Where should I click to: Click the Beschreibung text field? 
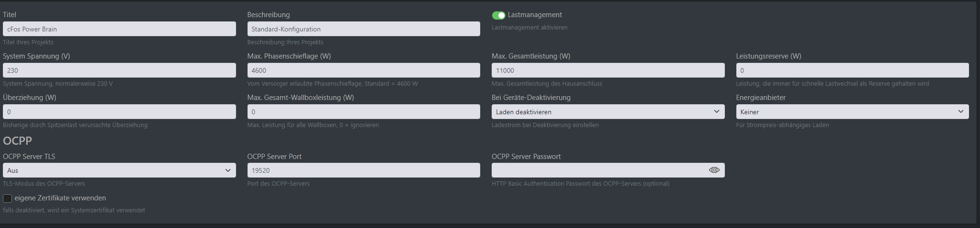coord(363,29)
